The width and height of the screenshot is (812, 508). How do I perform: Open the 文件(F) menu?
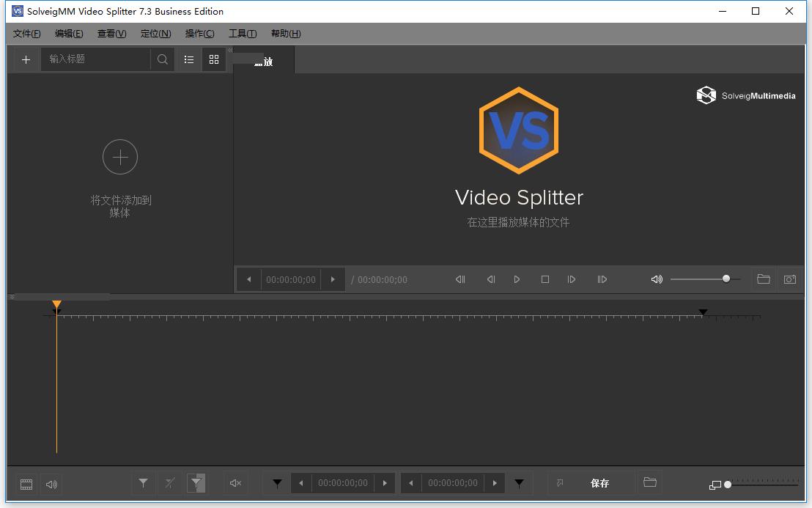[x=27, y=34]
